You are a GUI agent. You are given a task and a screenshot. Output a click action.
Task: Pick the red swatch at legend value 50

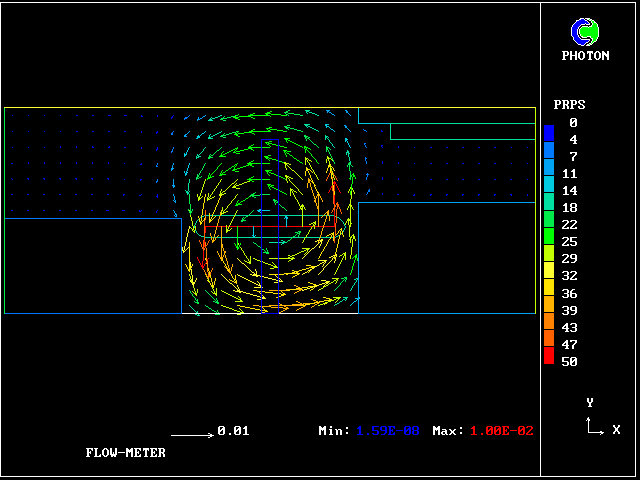pyautogui.click(x=549, y=355)
